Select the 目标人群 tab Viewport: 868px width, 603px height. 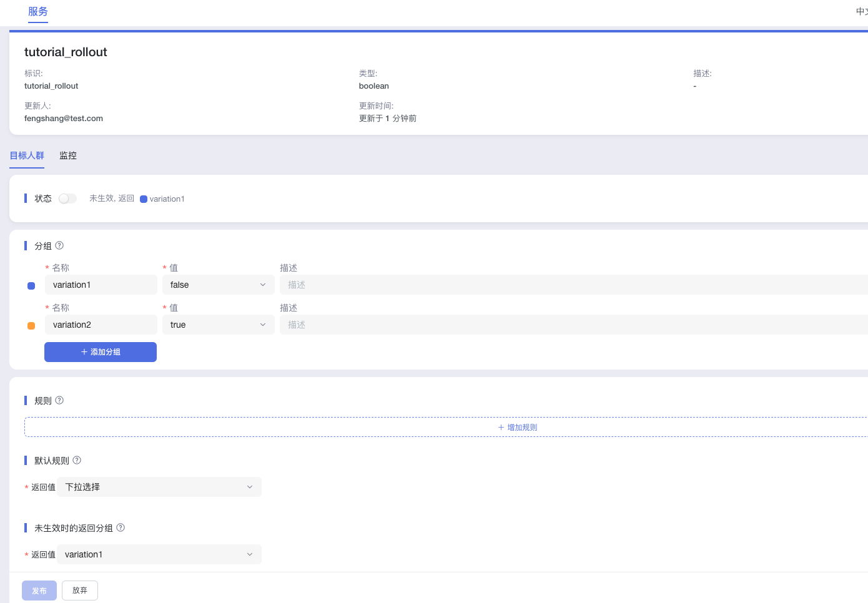click(x=27, y=156)
